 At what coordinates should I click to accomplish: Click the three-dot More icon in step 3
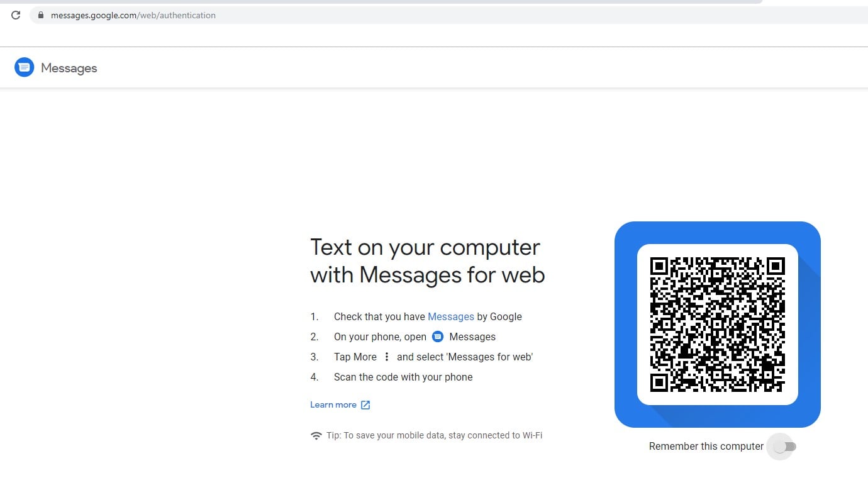(x=387, y=357)
